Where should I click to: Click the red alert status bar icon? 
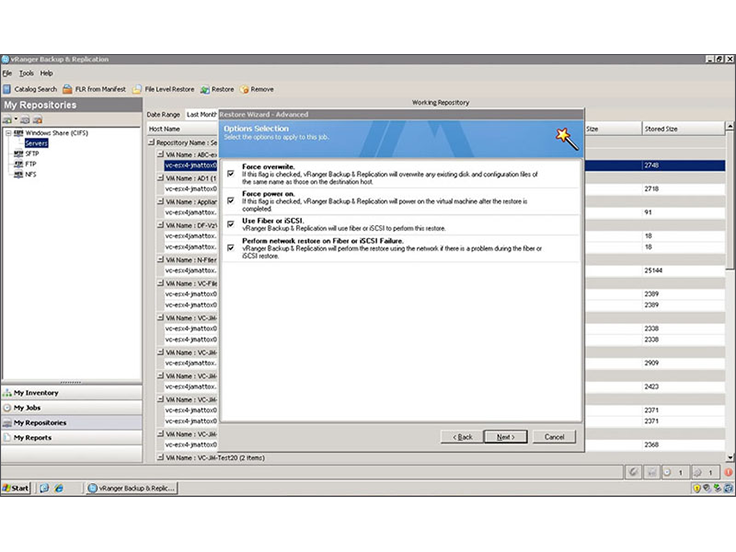click(728, 472)
